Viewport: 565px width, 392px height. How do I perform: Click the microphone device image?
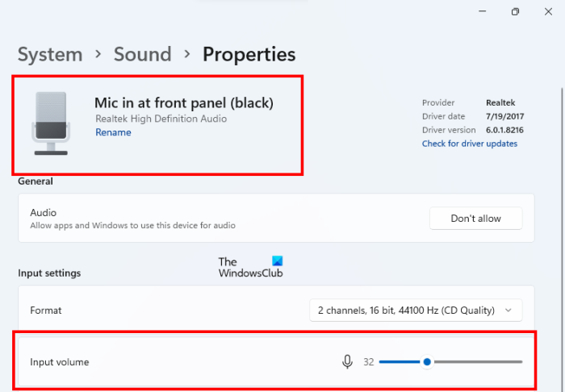tap(50, 122)
